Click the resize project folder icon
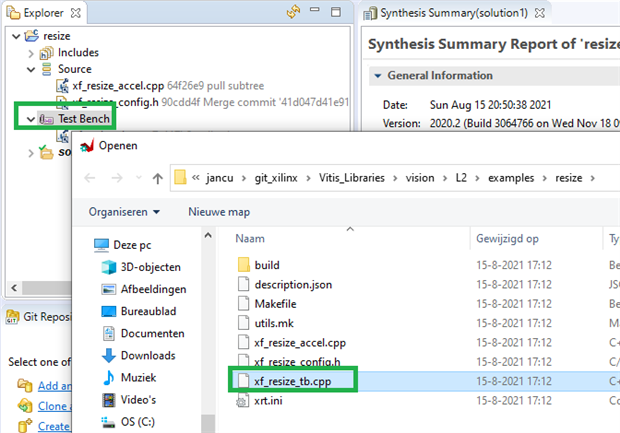 coord(32,36)
